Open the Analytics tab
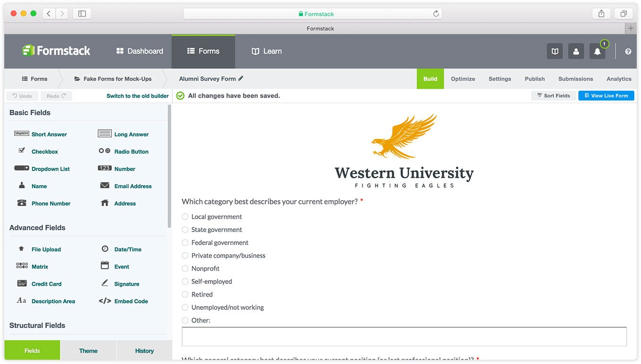This screenshot has width=641, height=364. (x=619, y=79)
